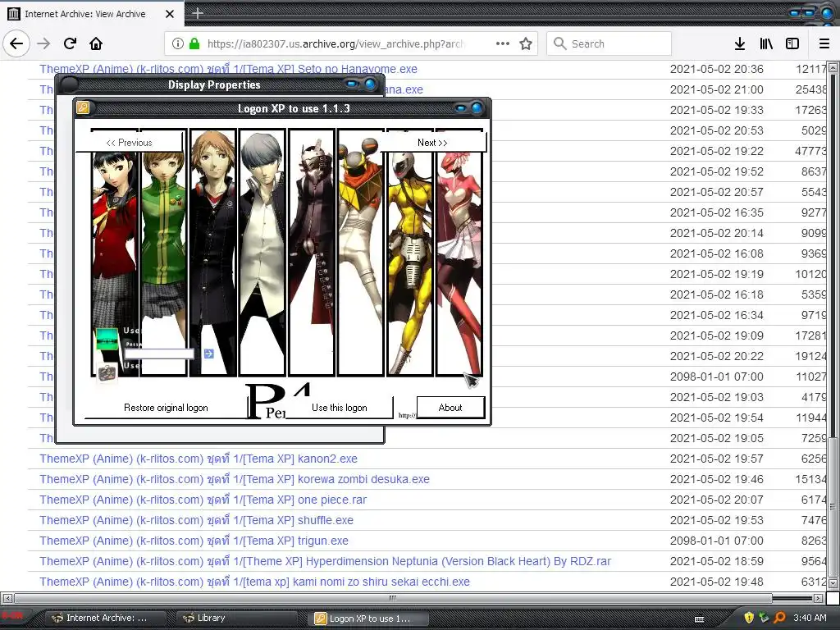The height and width of the screenshot is (630, 840).
Task: Open the shuffle.exe link
Action: [x=196, y=520]
